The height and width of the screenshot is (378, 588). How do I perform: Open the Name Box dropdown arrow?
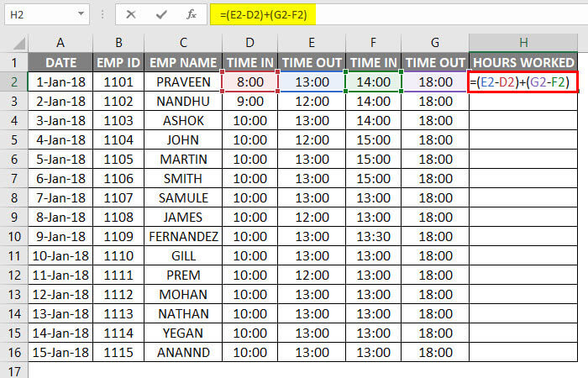click(x=81, y=14)
